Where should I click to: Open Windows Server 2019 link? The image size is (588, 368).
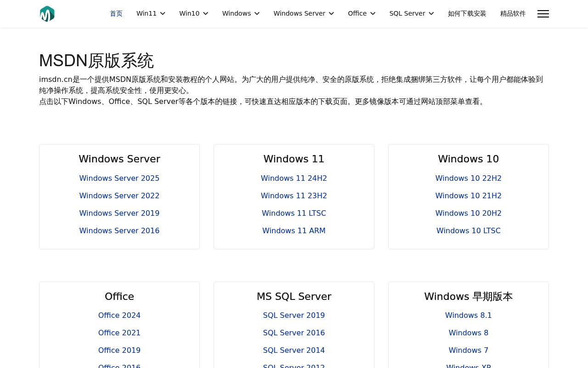click(x=119, y=213)
